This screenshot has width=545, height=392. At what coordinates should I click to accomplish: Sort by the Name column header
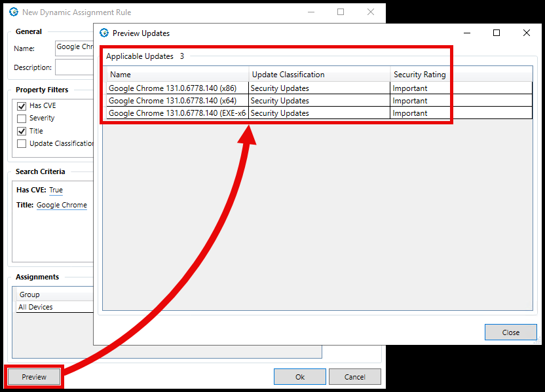pyautogui.click(x=178, y=75)
